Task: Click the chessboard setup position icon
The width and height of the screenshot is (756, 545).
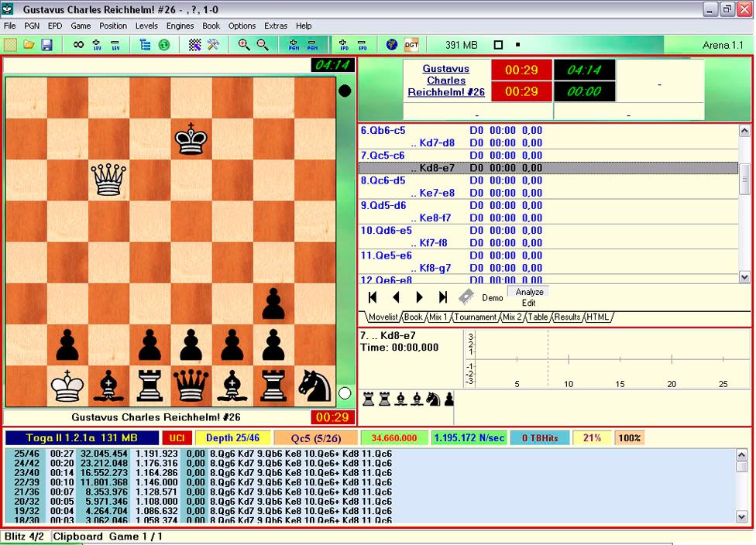Action: (195, 45)
